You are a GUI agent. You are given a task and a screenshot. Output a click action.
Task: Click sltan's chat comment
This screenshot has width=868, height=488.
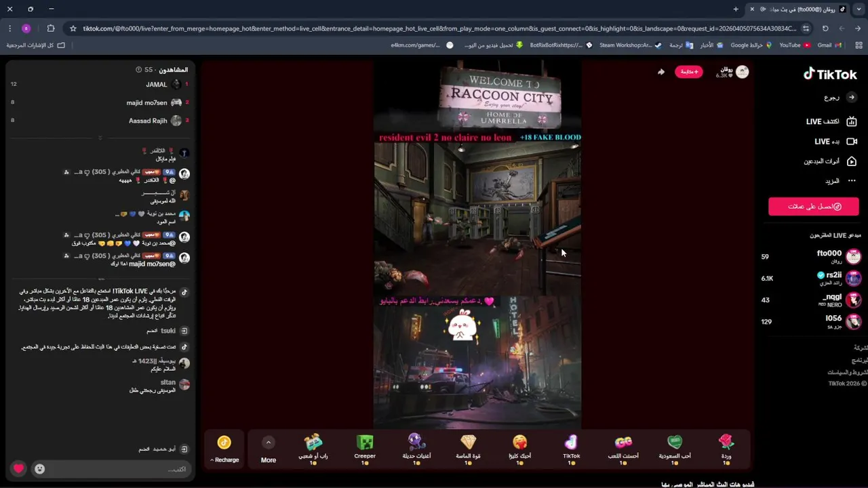click(x=159, y=386)
